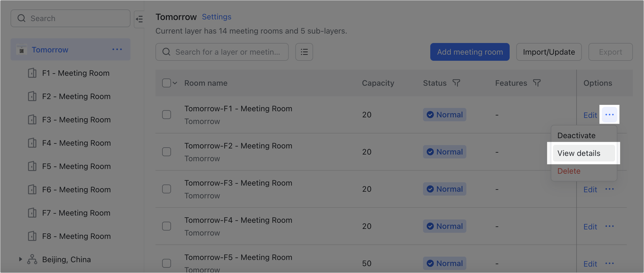Screen dimensions: 644x273
Task: Toggle the list view icon beside search
Action: coord(304,52)
